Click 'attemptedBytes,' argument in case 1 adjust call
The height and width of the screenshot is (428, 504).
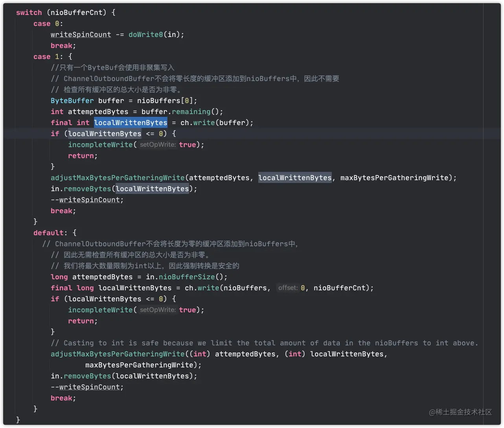point(222,178)
